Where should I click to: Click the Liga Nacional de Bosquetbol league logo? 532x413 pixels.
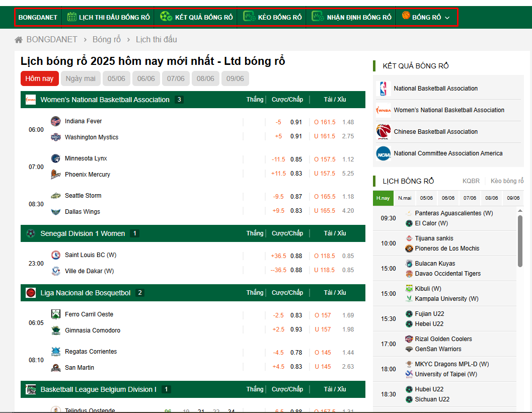click(x=31, y=293)
